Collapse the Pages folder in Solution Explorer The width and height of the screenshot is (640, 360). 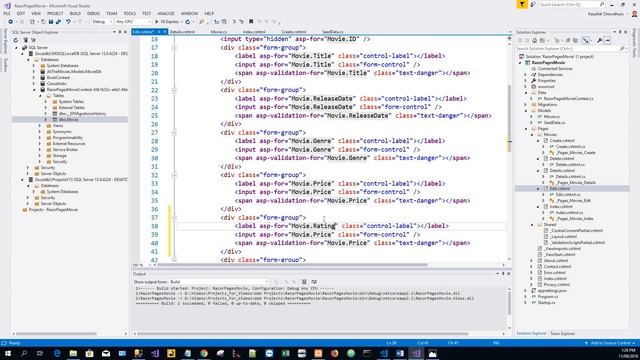pos(526,129)
